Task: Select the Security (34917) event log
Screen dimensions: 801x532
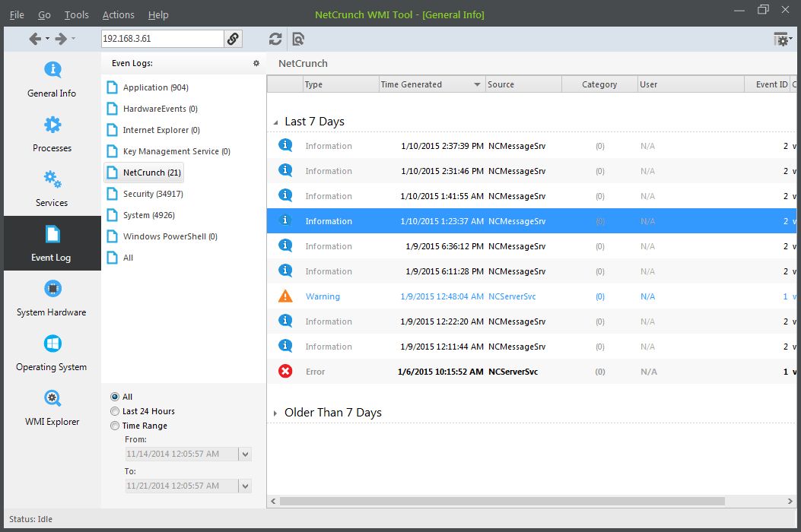Action: click(151, 194)
